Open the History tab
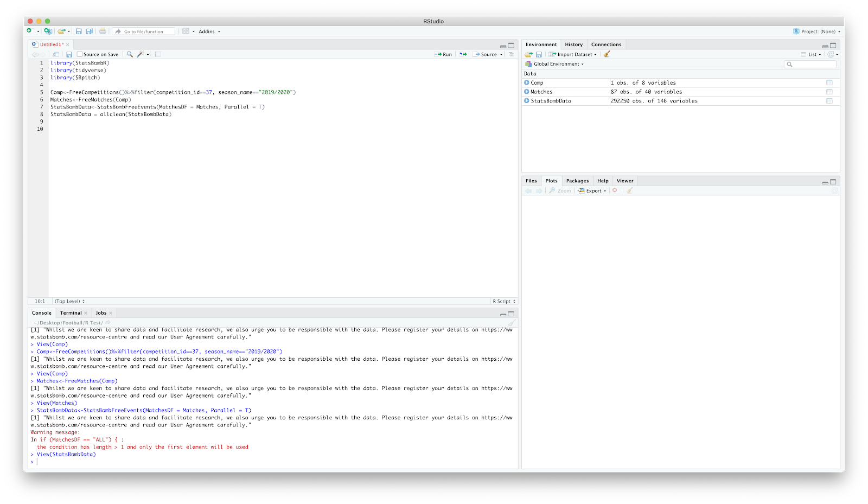Screen dimensions: 868x504 click(x=573, y=44)
